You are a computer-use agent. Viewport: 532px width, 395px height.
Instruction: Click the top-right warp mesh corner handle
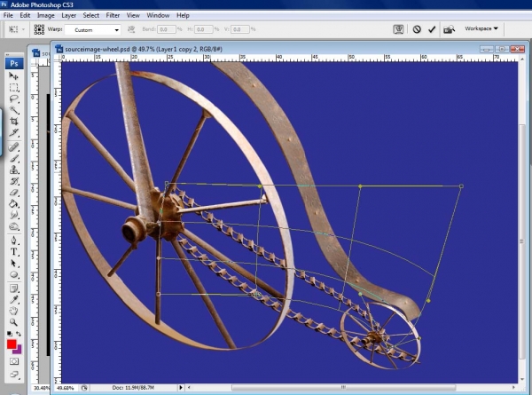tap(461, 186)
